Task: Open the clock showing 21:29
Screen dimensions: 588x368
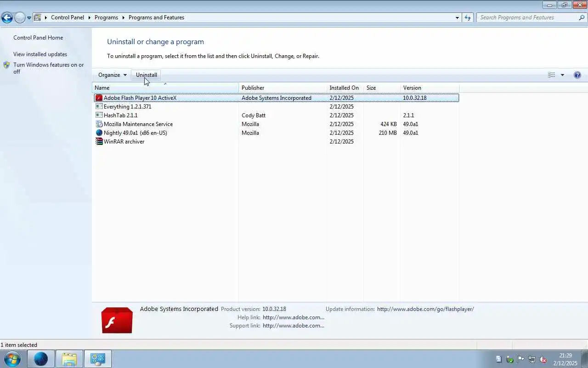Action: pos(565,359)
